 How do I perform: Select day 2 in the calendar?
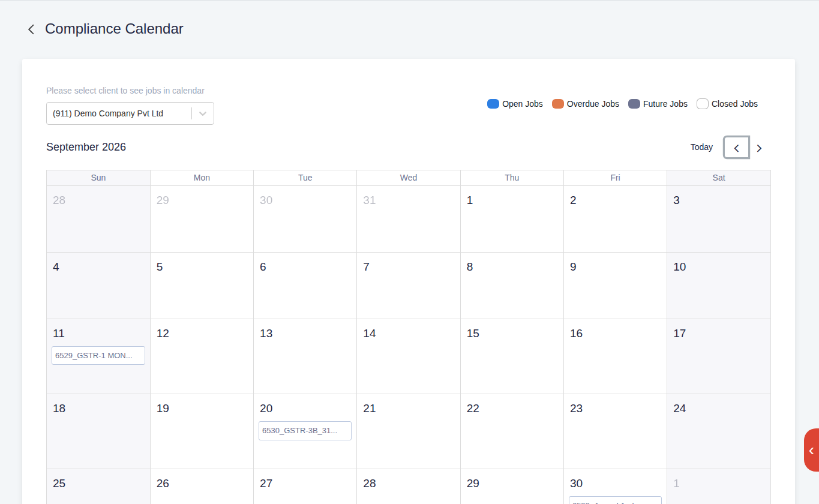tap(573, 200)
